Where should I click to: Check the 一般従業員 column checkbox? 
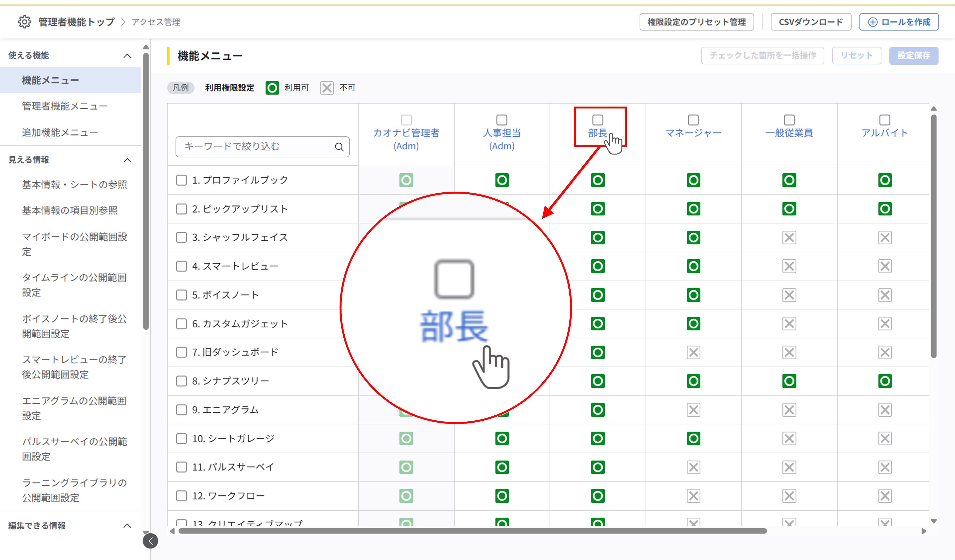pyautogui.click(x=789, y=120)
